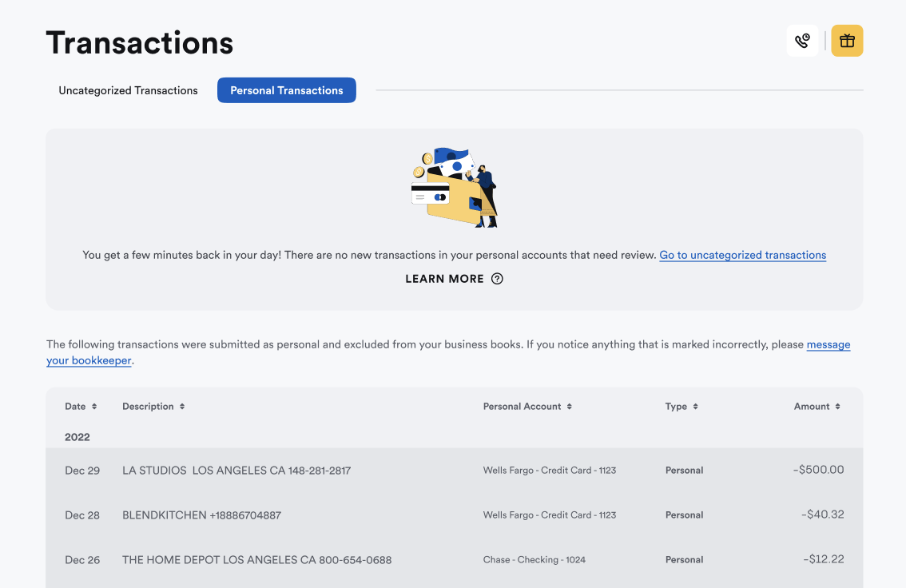The height and width of the screenshot is (588, 906).
Task: Click the sort arrows beside Type
Action: [x=697, y=406]
